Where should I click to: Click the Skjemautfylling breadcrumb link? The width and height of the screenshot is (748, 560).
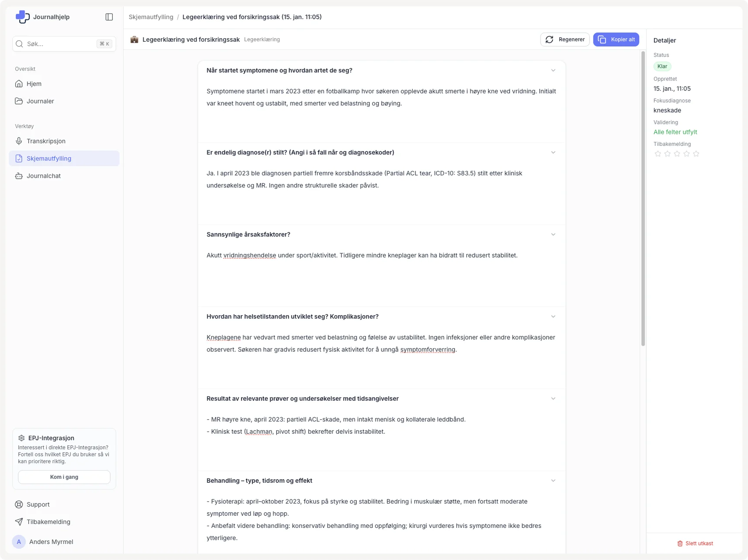coord(151,17)
